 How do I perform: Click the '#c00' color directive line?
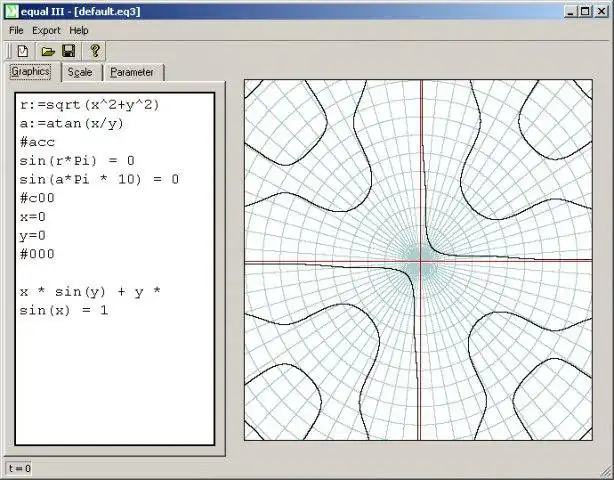click(x=37, y=198)
